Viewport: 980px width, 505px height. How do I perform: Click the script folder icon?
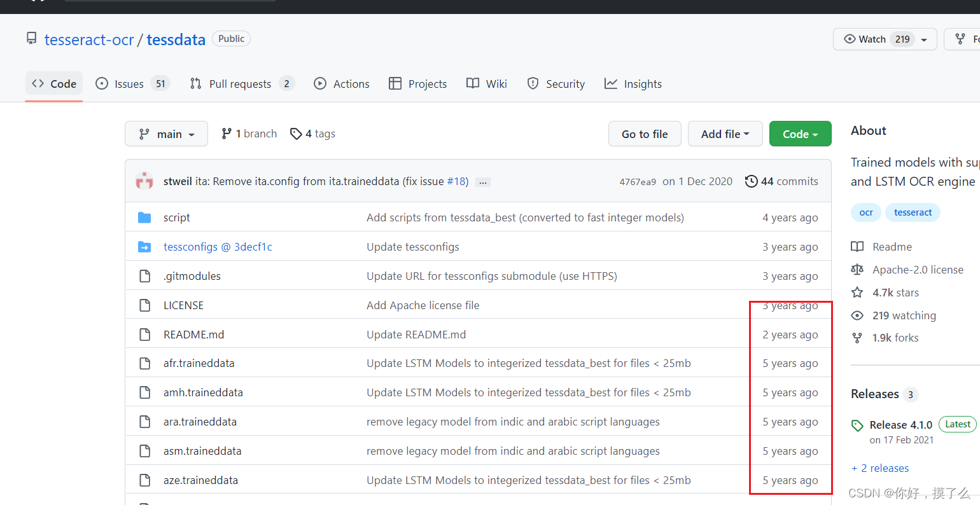point(144,218)
